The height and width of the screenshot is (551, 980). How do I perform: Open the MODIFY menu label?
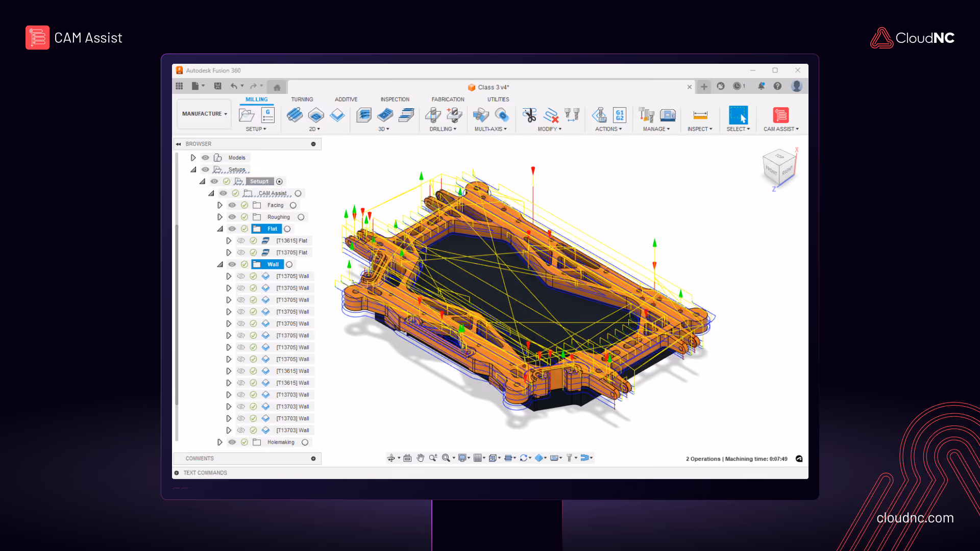tap(549, 129)
